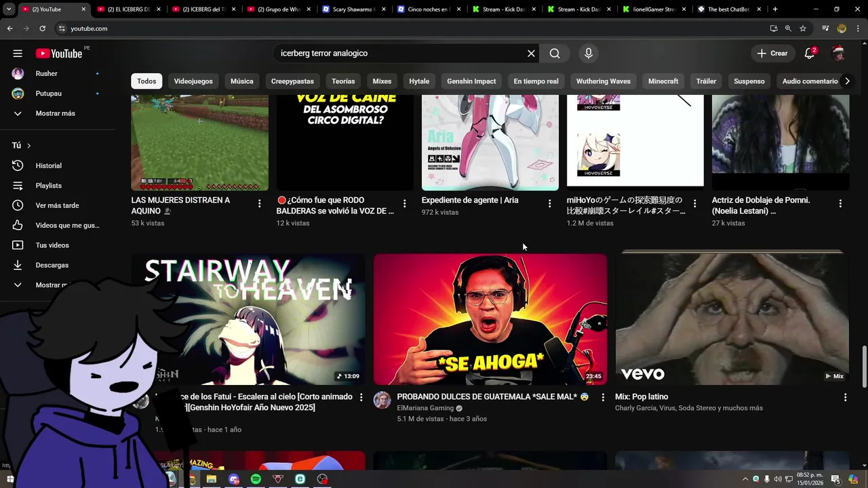
Task: Open the browser zoom magnifier icon
Action: coord(788,28)
